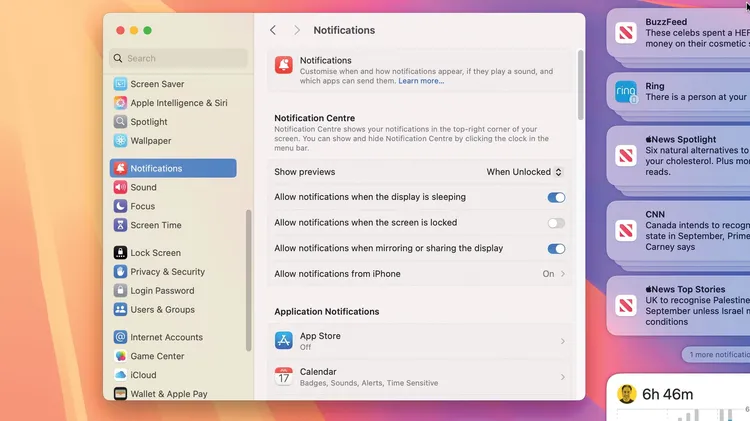Toggle notifications when display is sleeping
The height and width of the screenshot is (421, 750).
coord(556,197)
